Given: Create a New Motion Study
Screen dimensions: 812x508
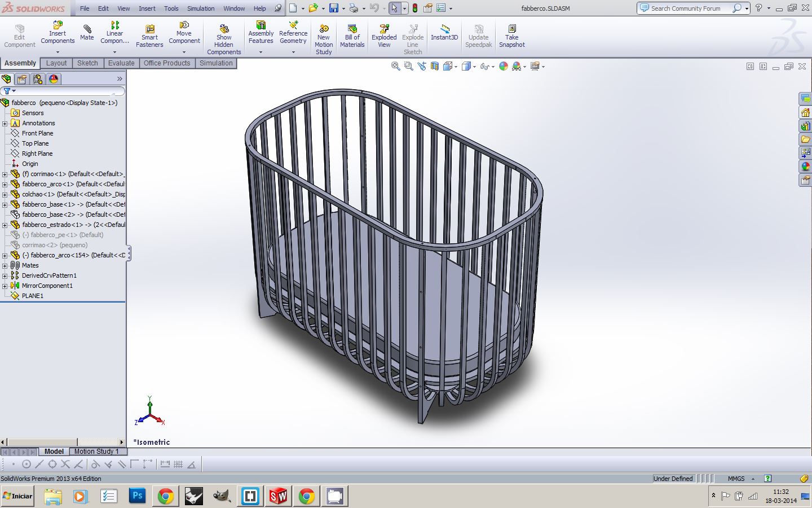Looking at the screenshot, I should [324, 40].
